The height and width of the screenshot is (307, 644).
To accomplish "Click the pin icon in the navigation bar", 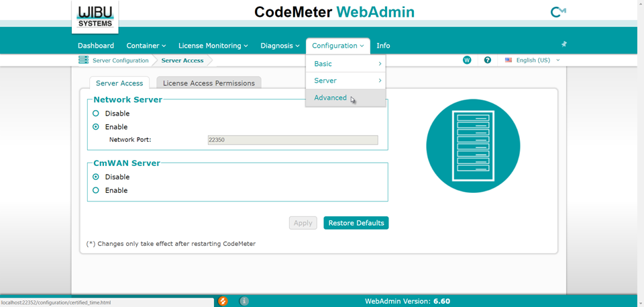I will [563, 44].
